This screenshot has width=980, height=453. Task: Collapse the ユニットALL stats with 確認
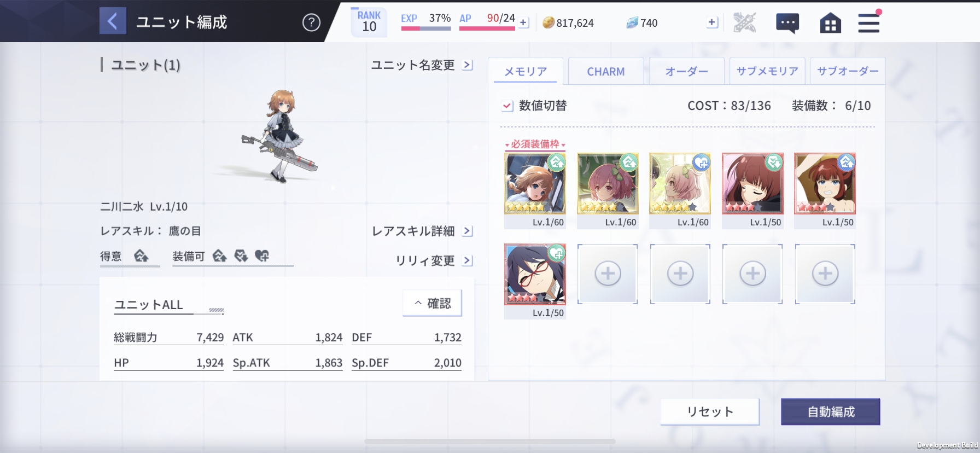coord(432,303)
